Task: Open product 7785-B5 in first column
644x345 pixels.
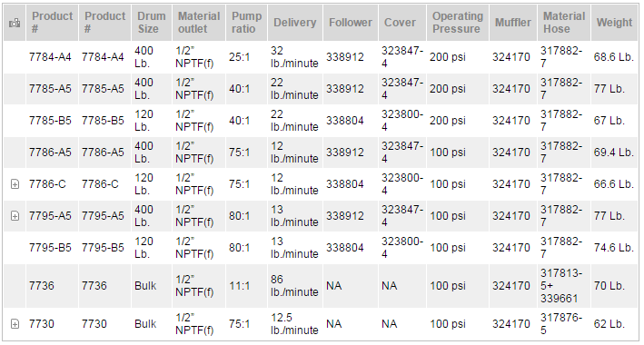Action: coord(50,121)
